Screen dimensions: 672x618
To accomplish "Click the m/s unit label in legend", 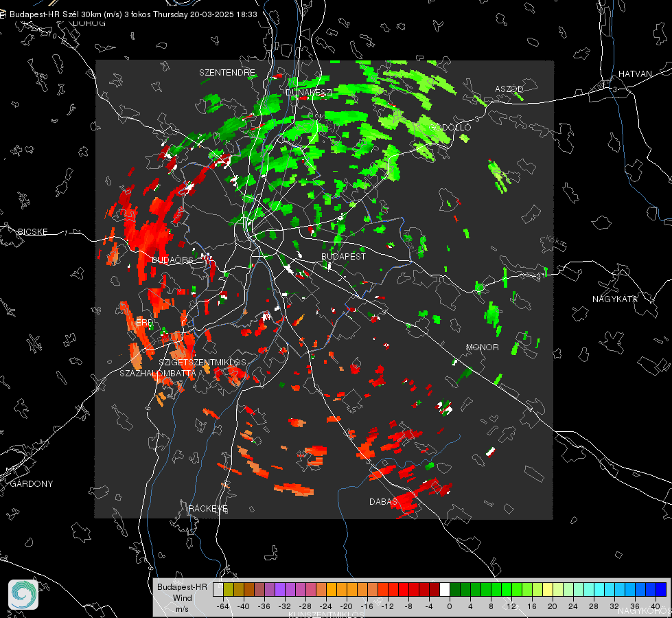I will [182, 608].
